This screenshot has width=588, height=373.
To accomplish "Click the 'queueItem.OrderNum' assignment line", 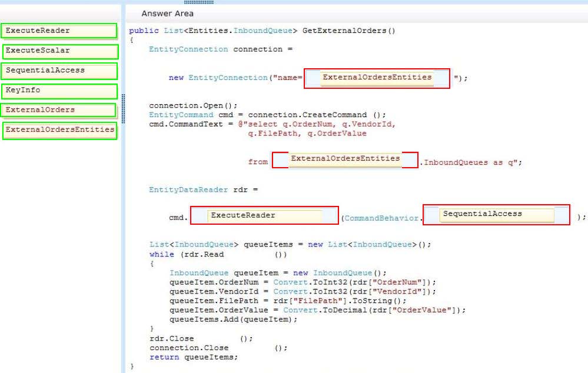I will tap(303, 282).
